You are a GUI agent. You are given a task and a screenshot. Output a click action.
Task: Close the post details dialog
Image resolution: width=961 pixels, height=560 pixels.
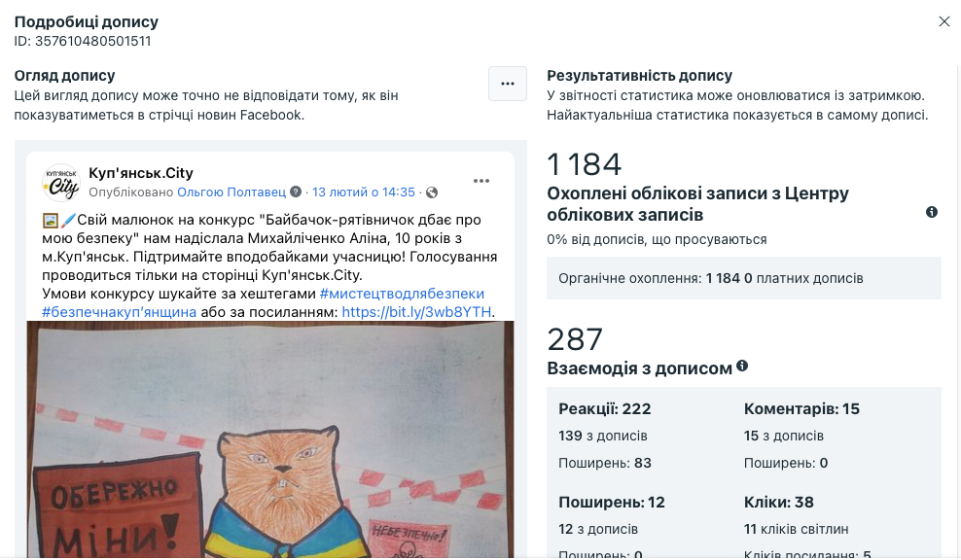(x=943, y=21)
